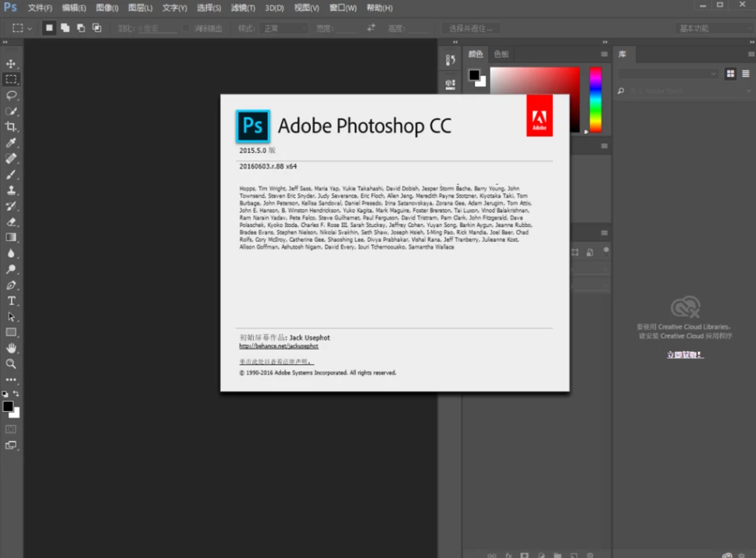Viewport: 756px width, 558px height.
Task: Swap width and height values
Action: (371, 28)
